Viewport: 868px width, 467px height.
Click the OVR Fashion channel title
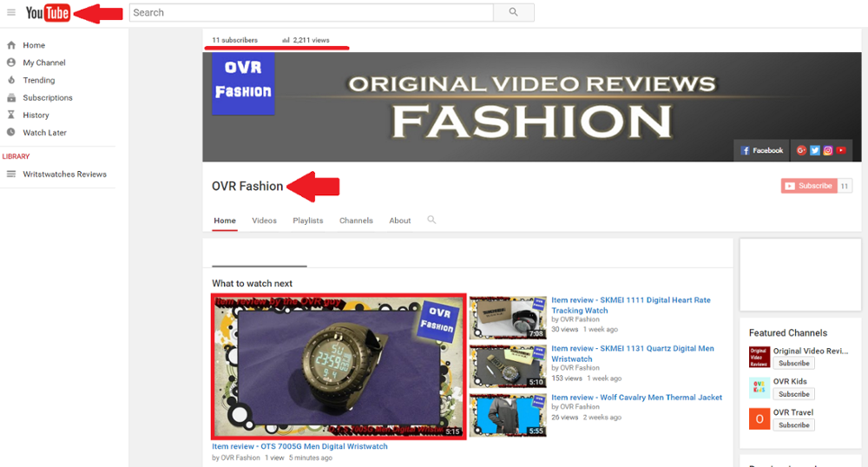coord(247,187)
